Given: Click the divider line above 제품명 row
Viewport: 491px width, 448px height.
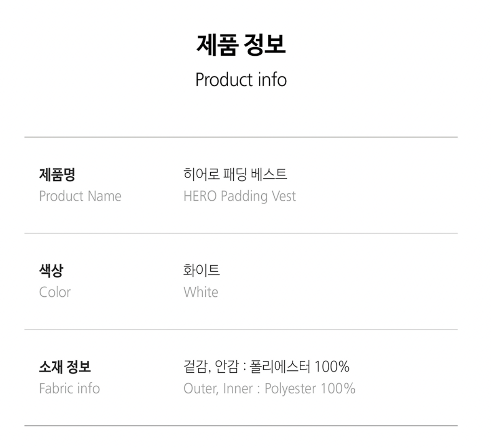Looking at the screenshot, I should (241, 137).
